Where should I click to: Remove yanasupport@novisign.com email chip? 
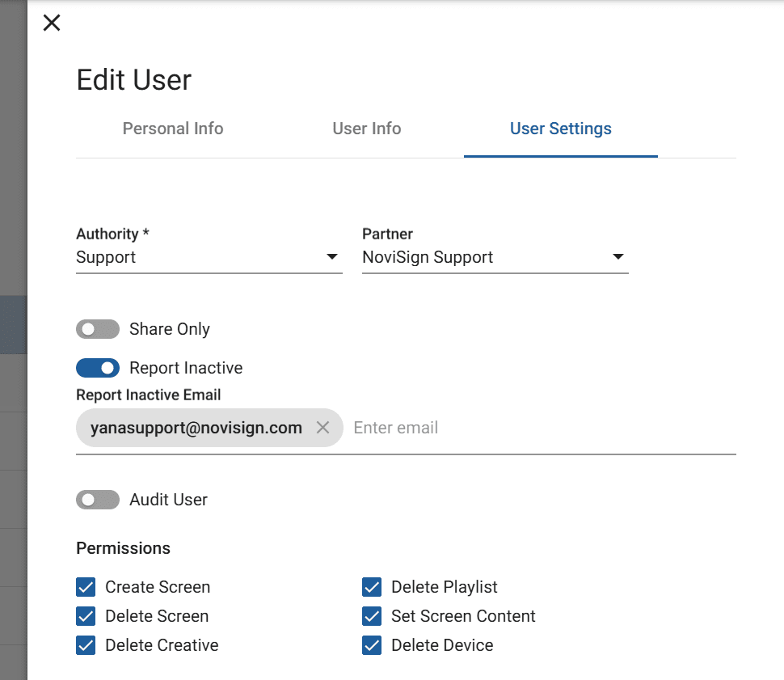322,428
